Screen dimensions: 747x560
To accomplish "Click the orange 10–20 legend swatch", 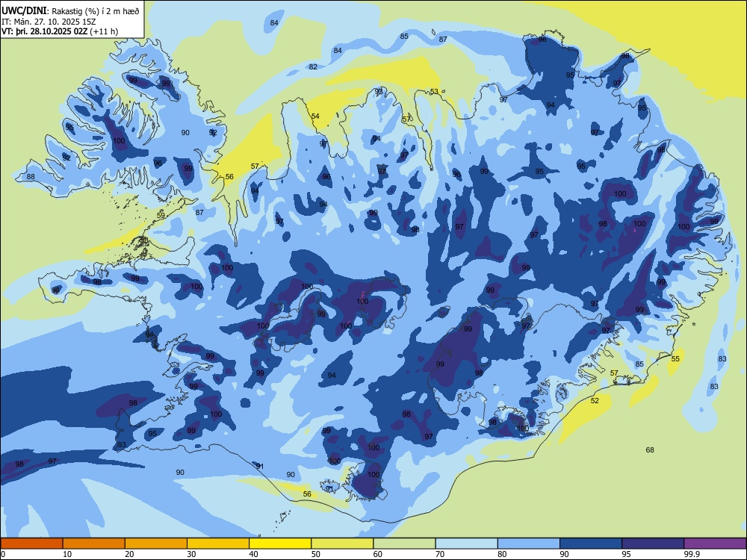I will click(x=94, y=544).
